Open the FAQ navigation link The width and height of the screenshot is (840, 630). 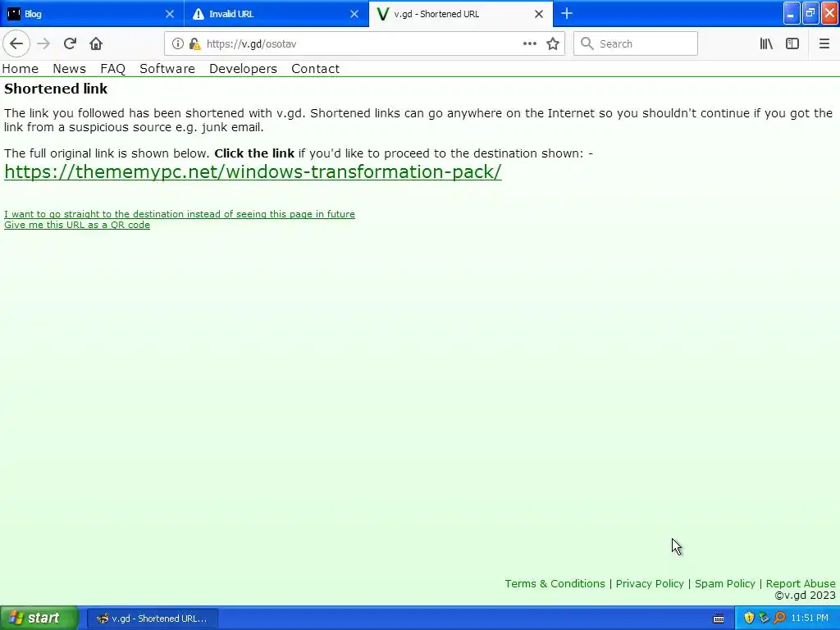[x=112, y=69]
